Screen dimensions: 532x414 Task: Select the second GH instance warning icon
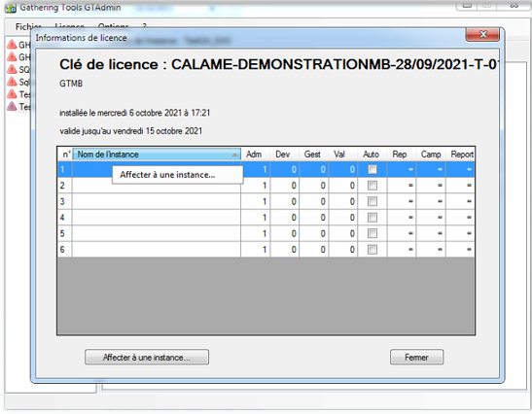point(13,56)
